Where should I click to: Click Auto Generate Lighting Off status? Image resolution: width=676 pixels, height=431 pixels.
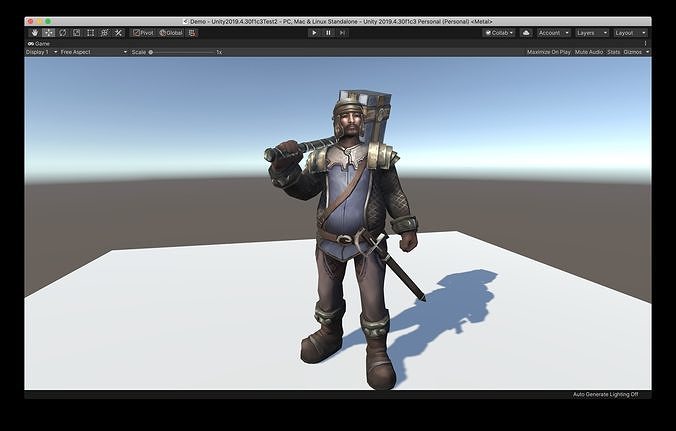pyautogui.click(x=605, y=394)
